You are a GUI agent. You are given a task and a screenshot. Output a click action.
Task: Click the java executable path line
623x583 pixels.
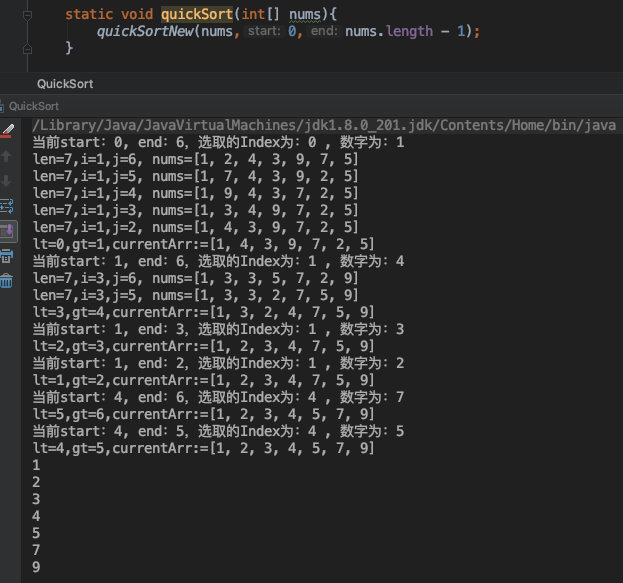(x=324, y=125)
